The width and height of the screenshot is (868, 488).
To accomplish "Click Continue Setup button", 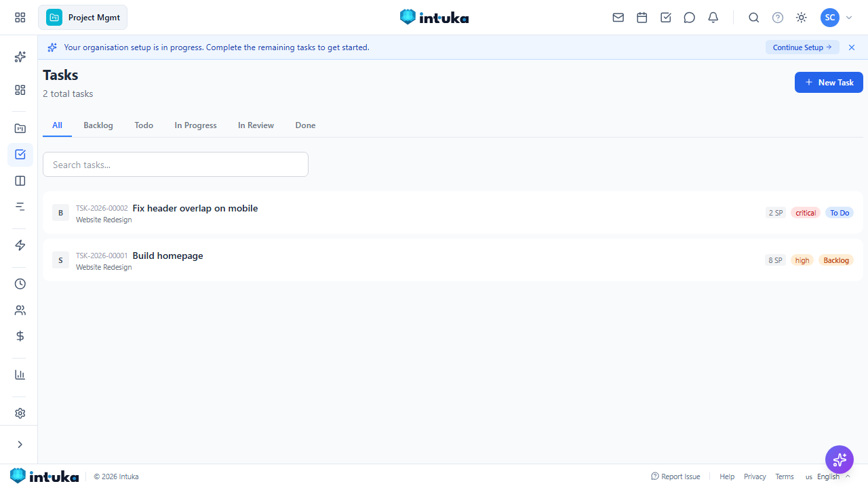I will [802, 47].
